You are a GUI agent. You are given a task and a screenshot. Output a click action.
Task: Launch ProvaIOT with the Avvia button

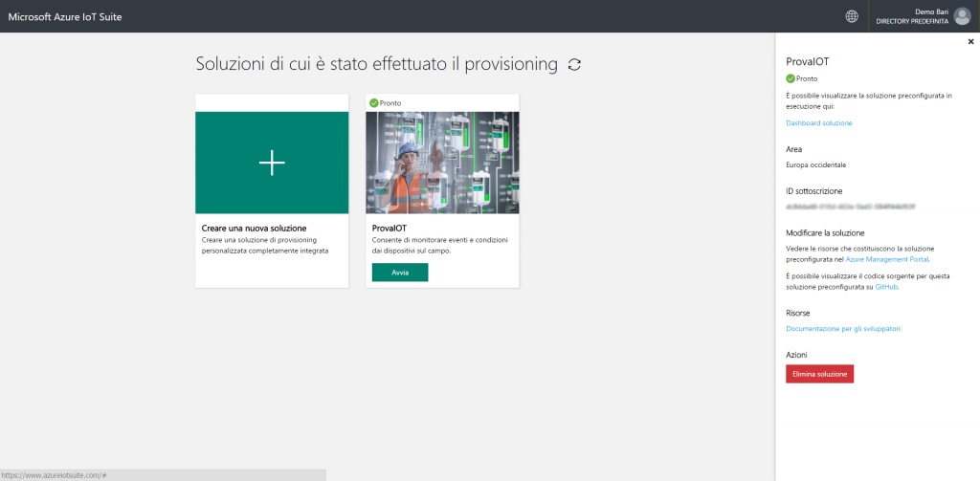(x=400, y=273)
